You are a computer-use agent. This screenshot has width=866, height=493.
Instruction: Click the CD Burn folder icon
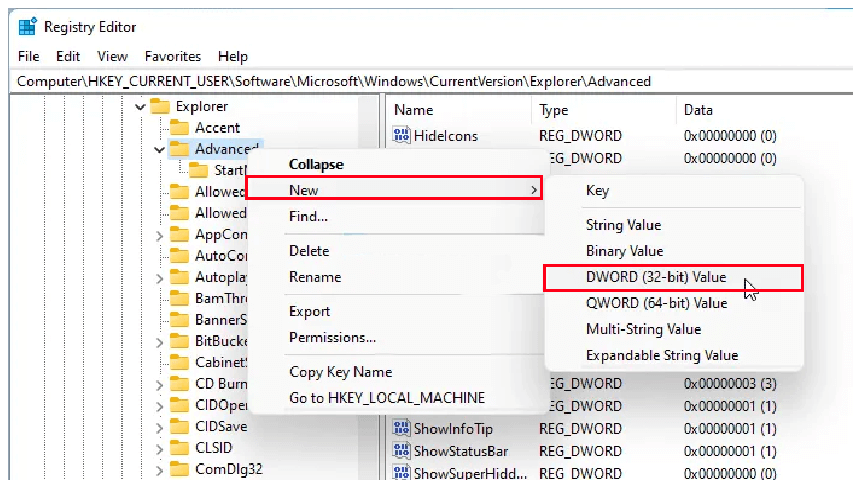point(179,384)
